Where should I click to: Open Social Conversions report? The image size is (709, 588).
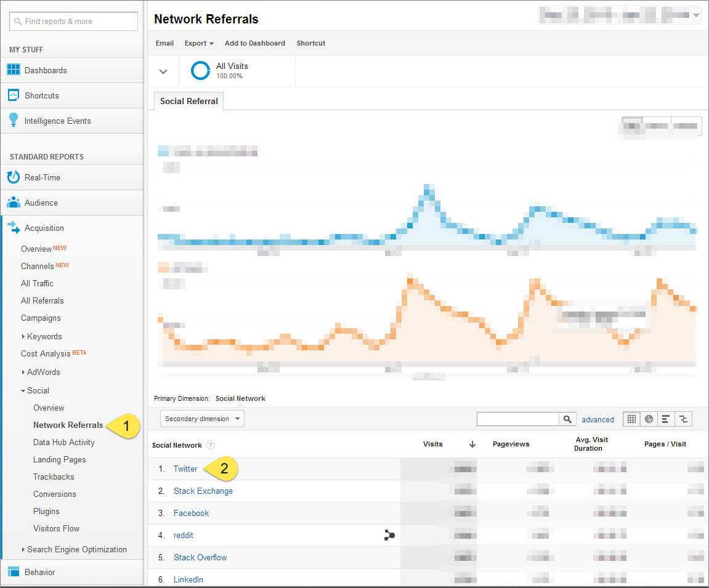54,494
